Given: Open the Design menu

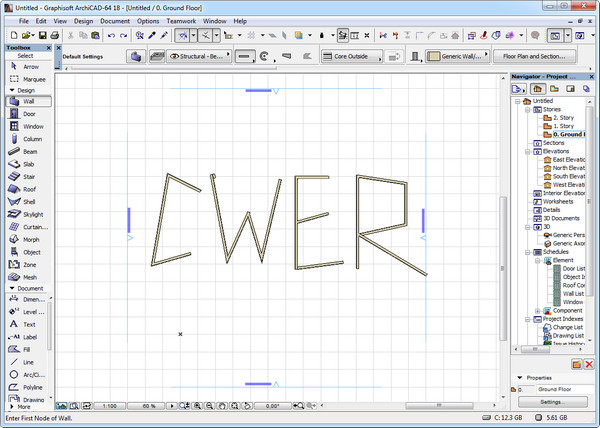Looking at the screenshot, I should point(84,20).
